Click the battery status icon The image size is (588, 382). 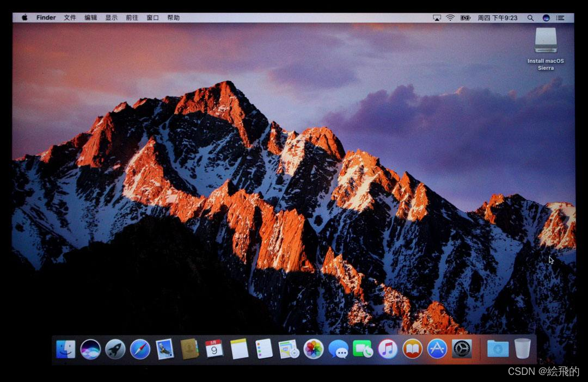pyautogui.click(x=465, y=18)
